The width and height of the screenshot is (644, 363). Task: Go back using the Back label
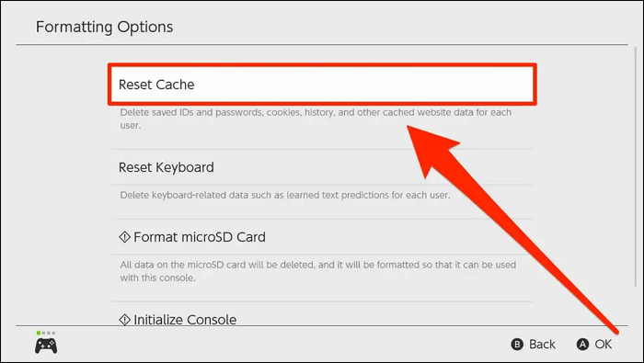542,344
